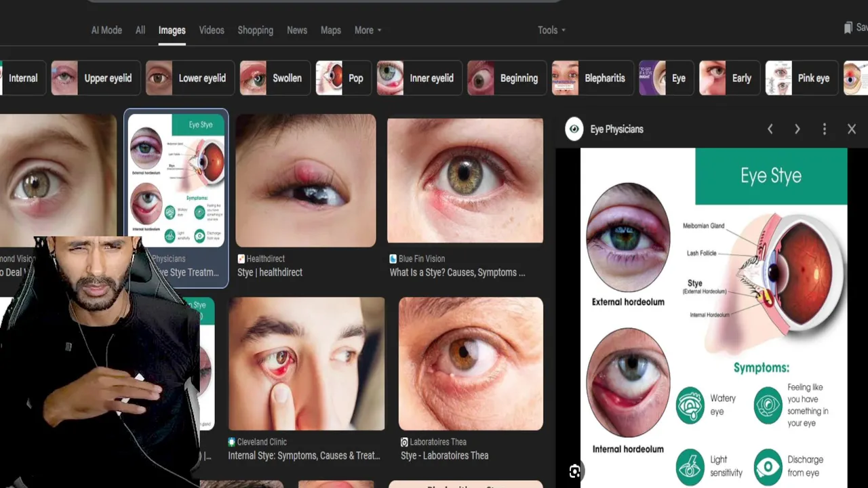Filter images by Upper eyelid chip
This screenshot has width=868, height=488.
coord(96,78)
